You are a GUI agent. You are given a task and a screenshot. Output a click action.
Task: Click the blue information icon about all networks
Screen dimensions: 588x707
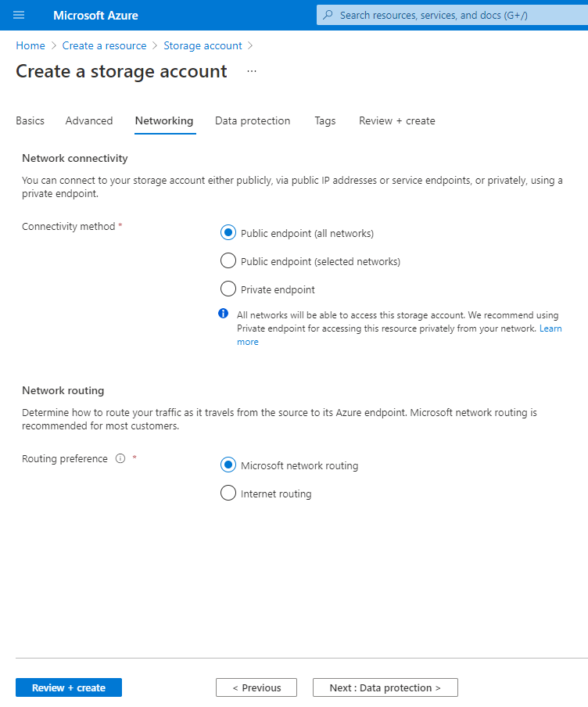coord(223,314)
